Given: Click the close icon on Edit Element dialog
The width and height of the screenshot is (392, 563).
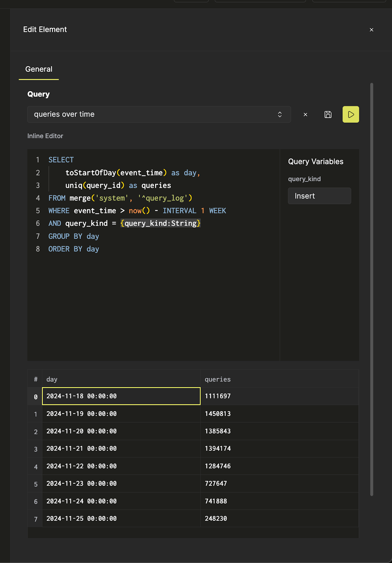Looking at the screenshot, I should [371, 30].
